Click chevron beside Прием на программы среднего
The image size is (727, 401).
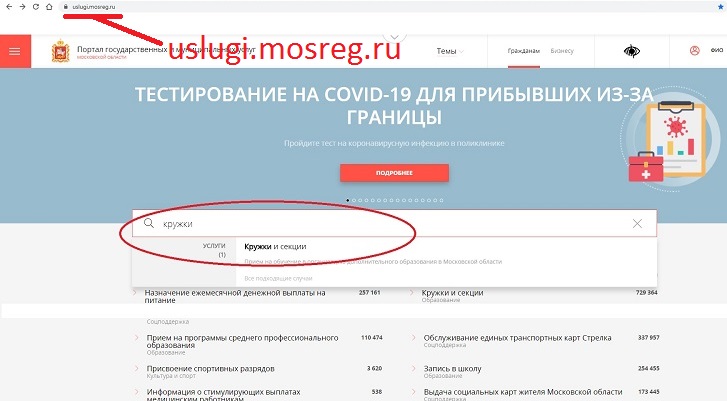(x=136, y=337)
